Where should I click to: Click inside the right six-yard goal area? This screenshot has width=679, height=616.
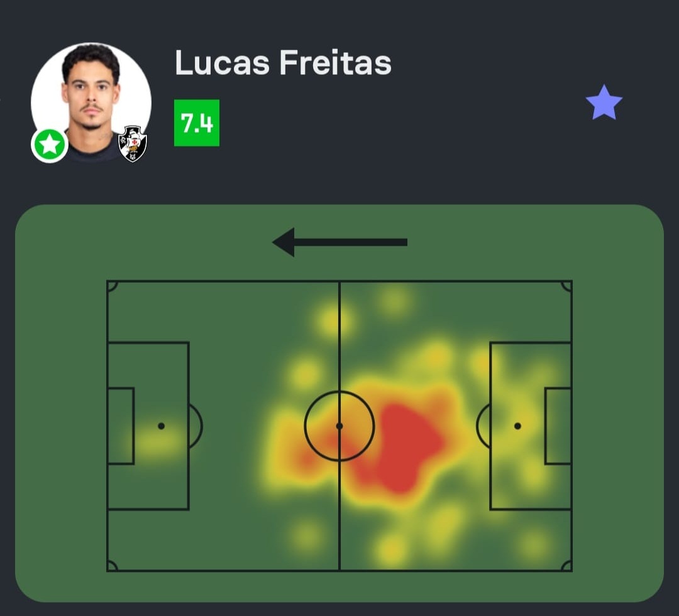click(x=558, y=426)
